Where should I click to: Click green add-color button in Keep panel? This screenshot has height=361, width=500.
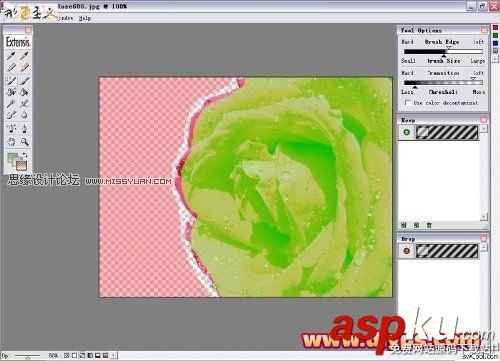pyautogui.click(x=406, y=132)
